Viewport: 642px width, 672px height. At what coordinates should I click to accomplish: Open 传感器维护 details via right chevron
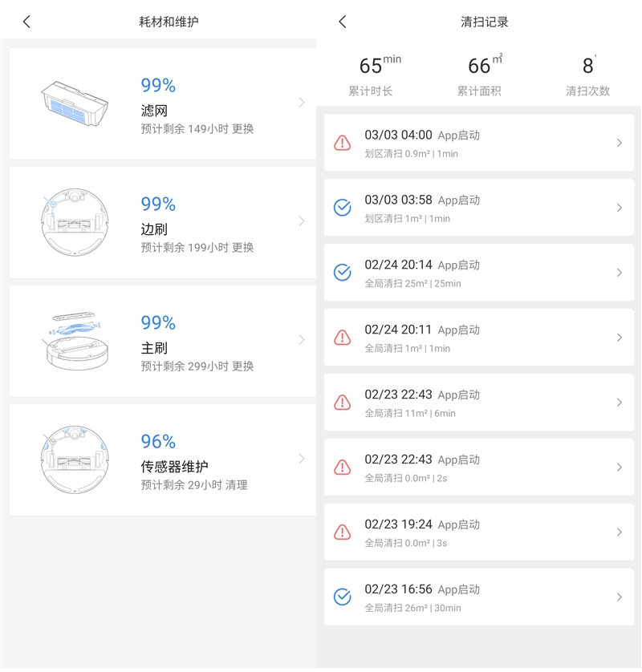[x=302, y=459]
